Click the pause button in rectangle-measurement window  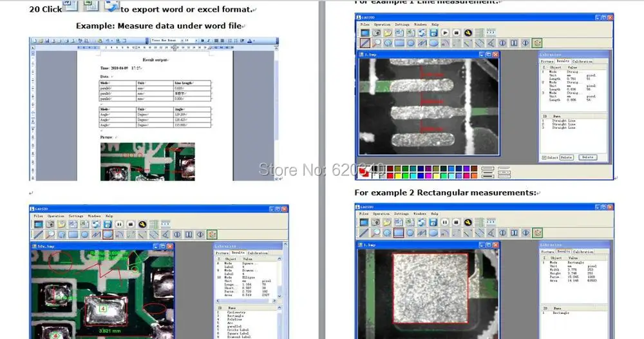(x=445, y=222)
